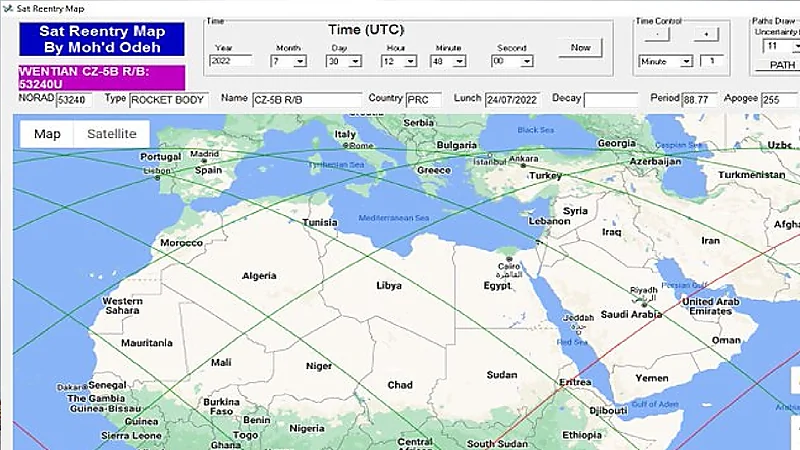Viewport: 800px width, 450px height.
Task: Click the Madrid city marker on map
Action: pyautogui.click(x=204, y=161)
